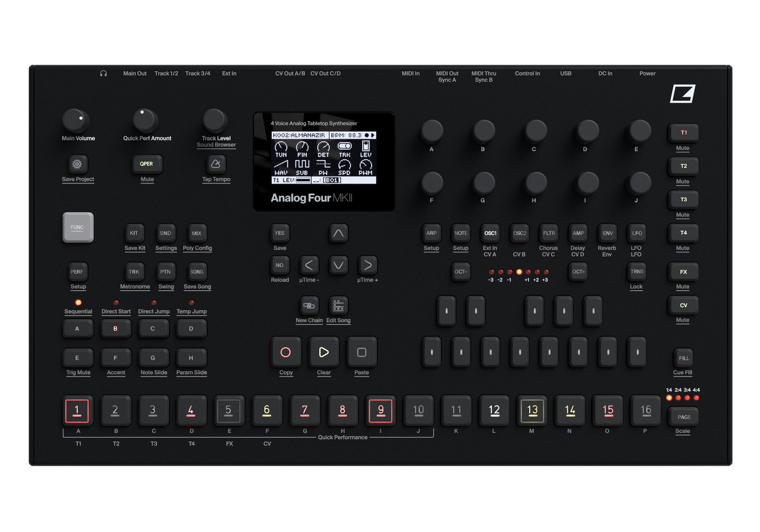Toggle sequencer step trig 5
Image resolution: width=760 pixels, height=532 pixels.
228,410
